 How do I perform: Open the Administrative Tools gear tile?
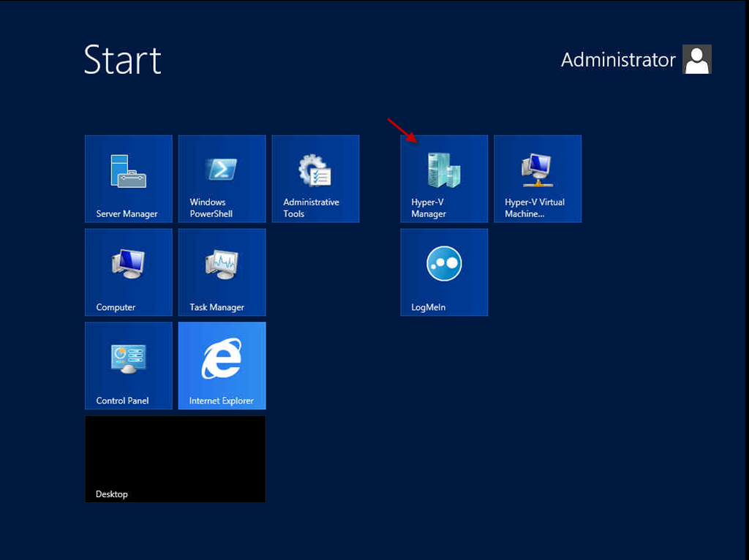(x=315, y=178)
